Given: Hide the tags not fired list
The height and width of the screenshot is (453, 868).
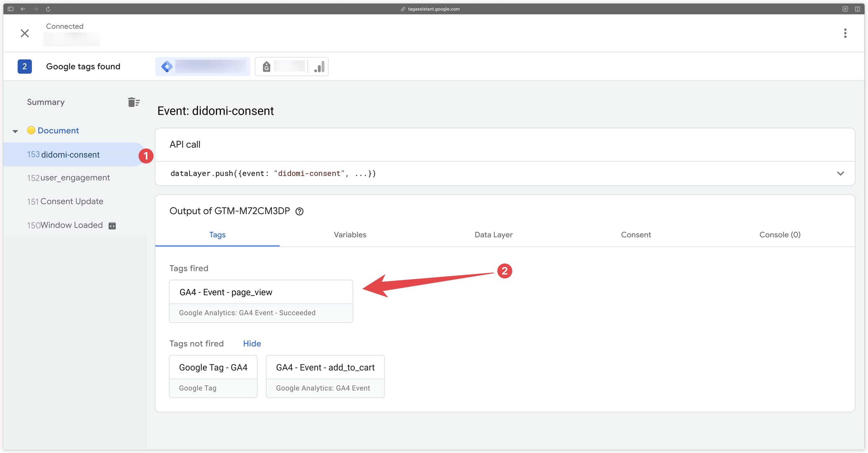Looking at the screenshot, I should click(252, 344).
